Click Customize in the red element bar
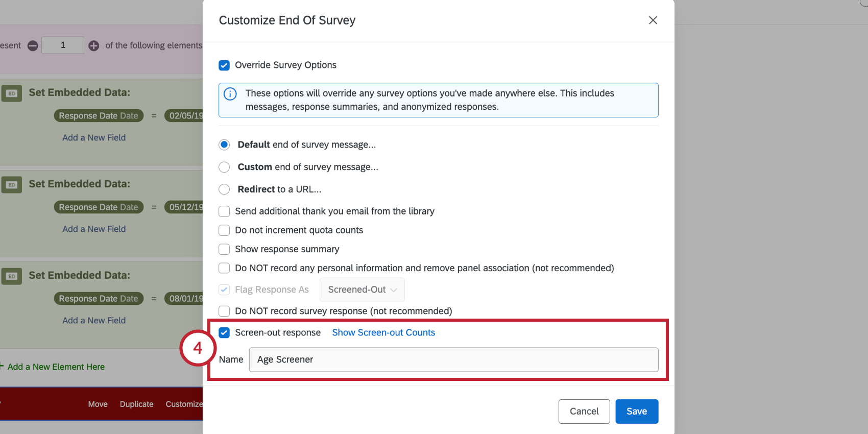868x434 pixels. [184, 404]
